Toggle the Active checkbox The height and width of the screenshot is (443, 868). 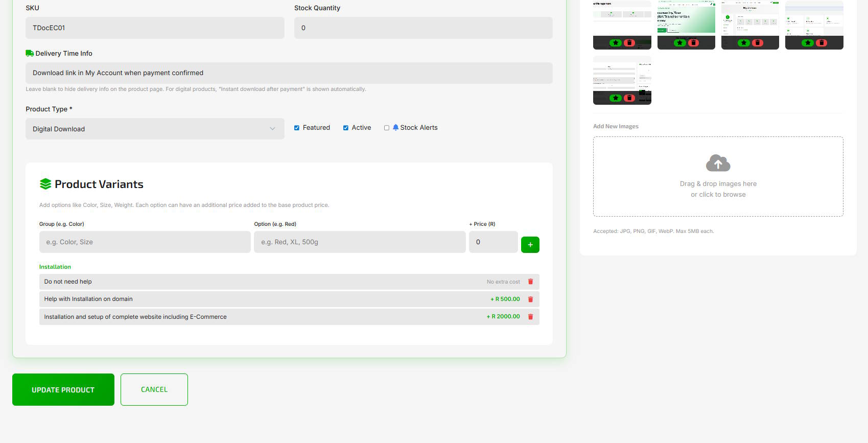coord(346,128)
